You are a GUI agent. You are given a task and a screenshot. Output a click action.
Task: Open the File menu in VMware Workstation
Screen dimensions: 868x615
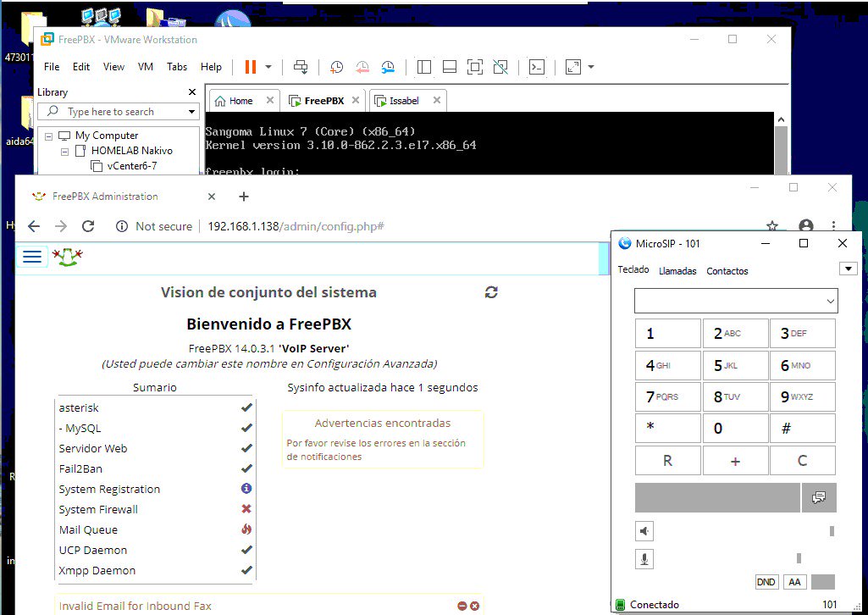click(x=52, y=67)
